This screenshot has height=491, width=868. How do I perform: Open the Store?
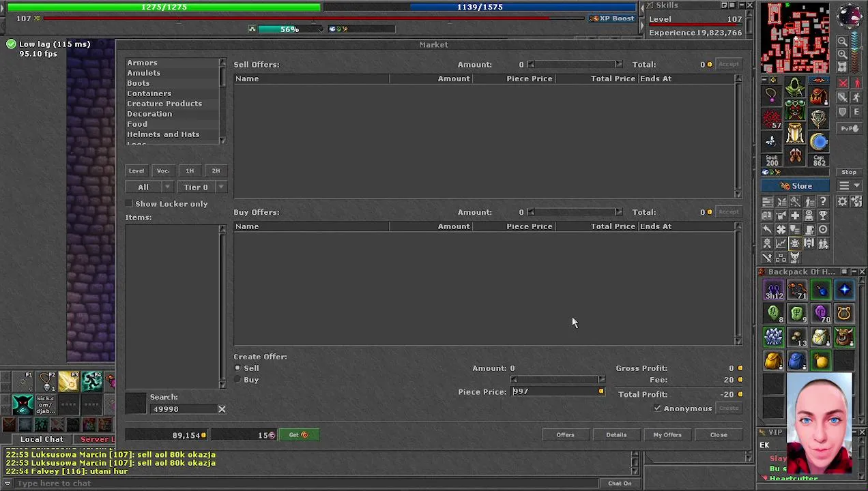click(x=796, y=186)
